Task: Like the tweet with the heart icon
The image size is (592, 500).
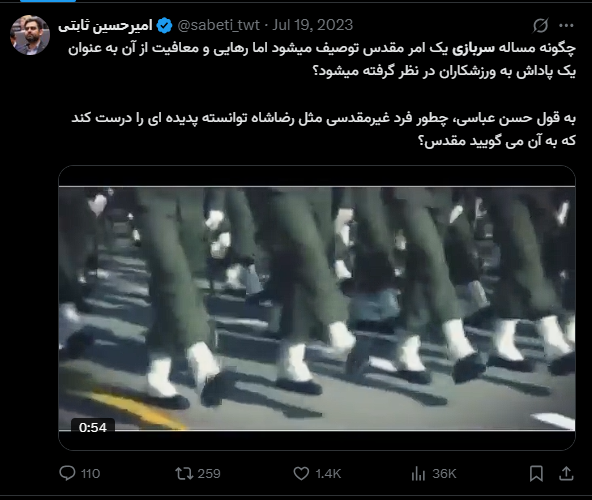Action: click(301, 474)
